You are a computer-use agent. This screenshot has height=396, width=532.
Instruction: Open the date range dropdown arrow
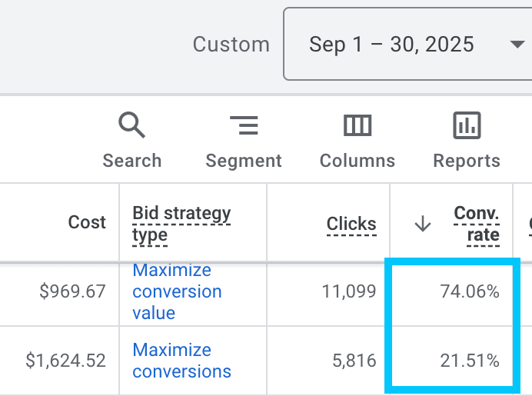(x=517, y=44)
